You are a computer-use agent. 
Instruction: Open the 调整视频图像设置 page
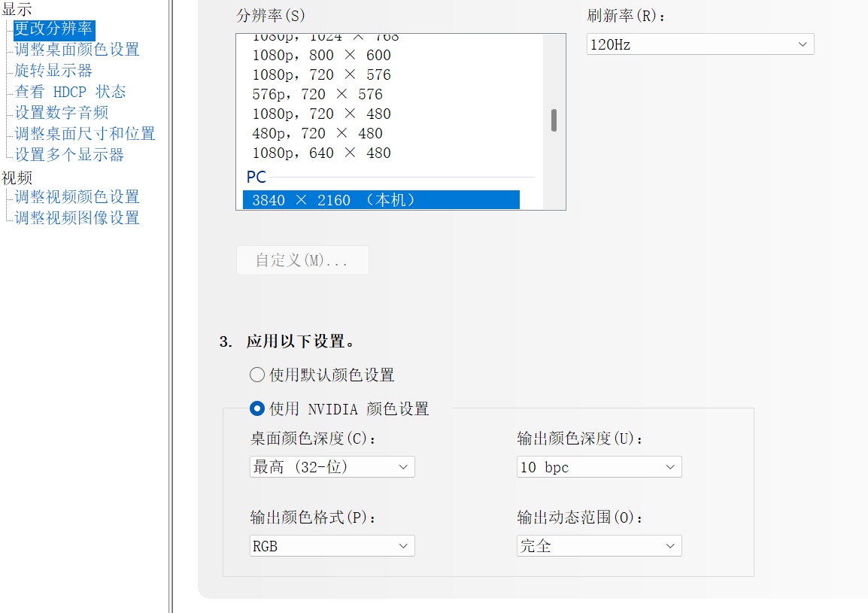click(x=77, y=217)
